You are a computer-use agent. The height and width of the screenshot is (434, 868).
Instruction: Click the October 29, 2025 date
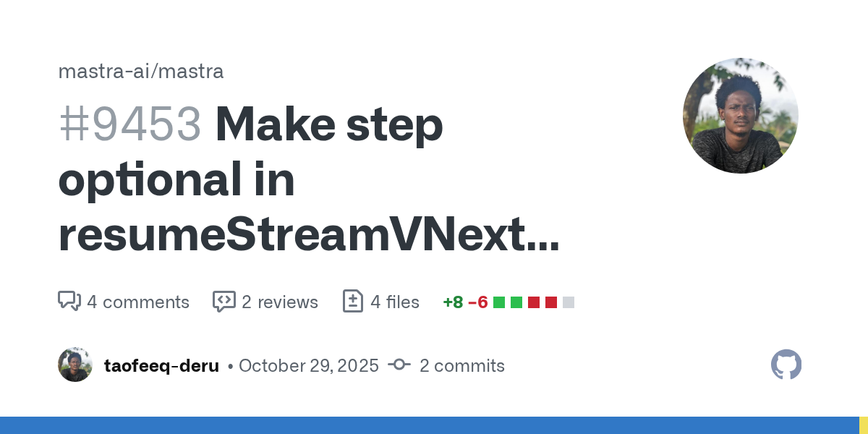coord(308,365)
